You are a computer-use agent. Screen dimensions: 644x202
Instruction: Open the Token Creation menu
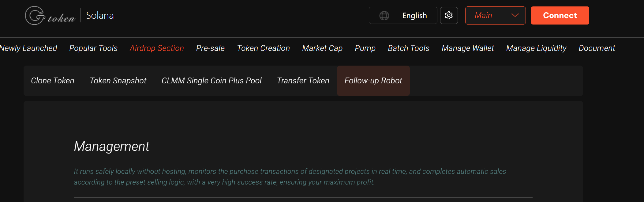(x=263, y=48)
